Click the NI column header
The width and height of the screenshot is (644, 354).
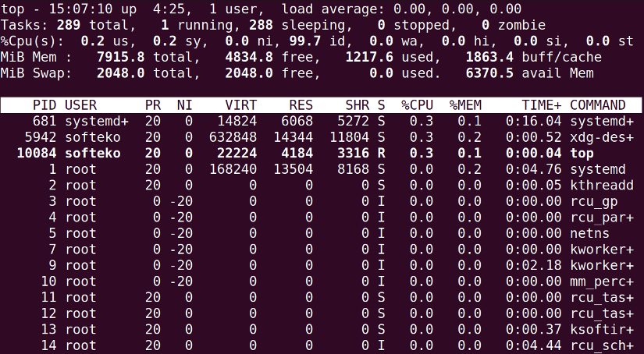coord(185,105)
